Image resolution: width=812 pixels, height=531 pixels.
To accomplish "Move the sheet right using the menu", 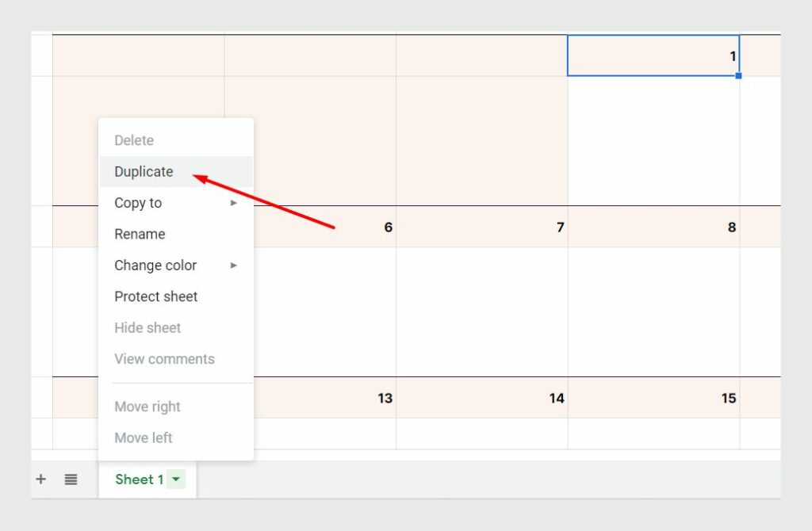I will click(147, 407).
